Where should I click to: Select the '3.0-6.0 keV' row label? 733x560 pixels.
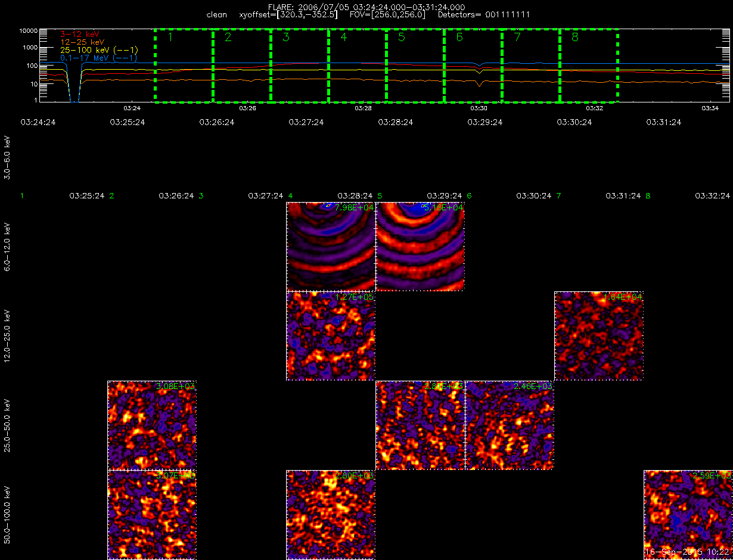pyautogui.click(x=7, y=158)
